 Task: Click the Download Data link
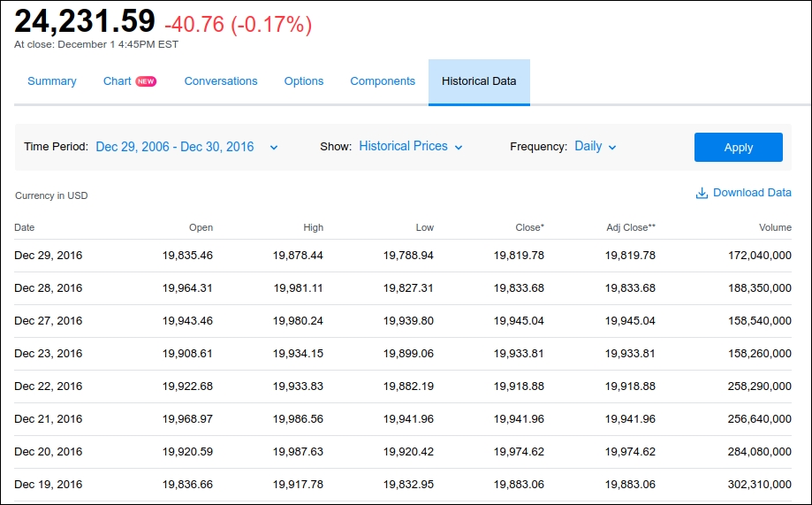(x=752, y=193)
